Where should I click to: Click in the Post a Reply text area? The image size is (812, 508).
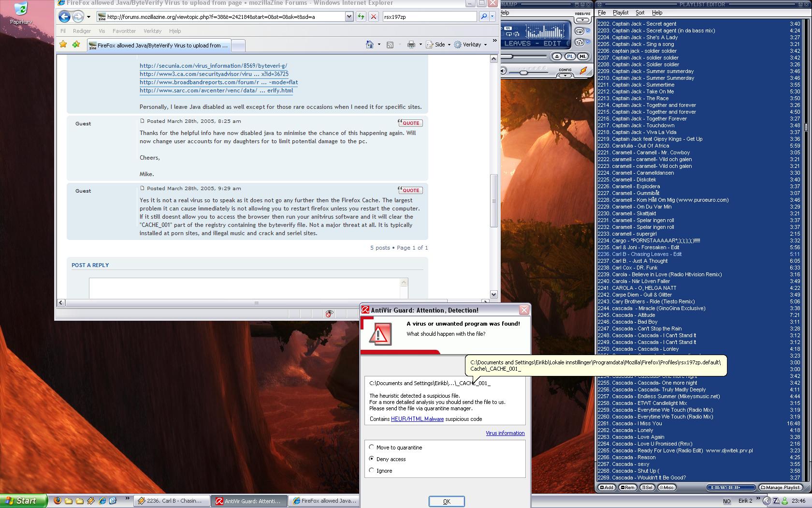[x=245, y=288]
